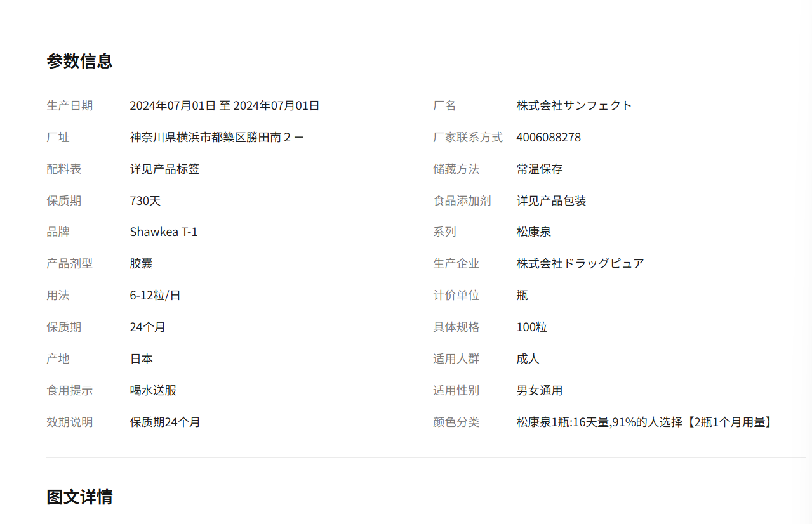Click the factory name 株式会社サンフェクト
The width and height of the screenshot is (812, 524).
574,106
